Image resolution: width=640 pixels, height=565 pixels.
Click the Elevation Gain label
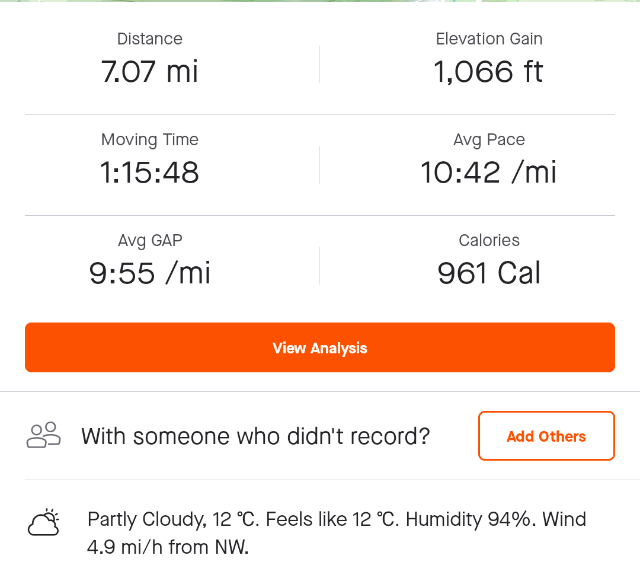(489, 39)
